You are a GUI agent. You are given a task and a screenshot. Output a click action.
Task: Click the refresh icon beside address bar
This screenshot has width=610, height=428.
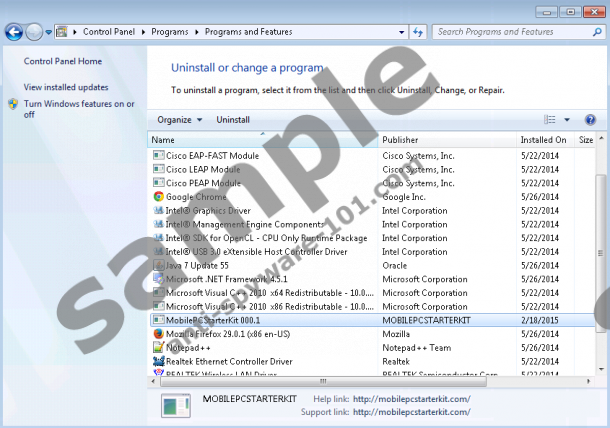417,32
